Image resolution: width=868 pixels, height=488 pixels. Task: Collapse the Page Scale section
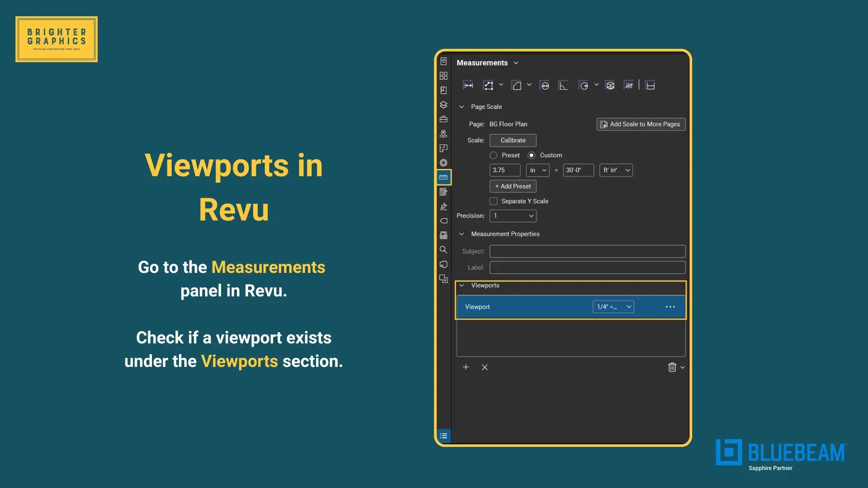tap(462, 107)
